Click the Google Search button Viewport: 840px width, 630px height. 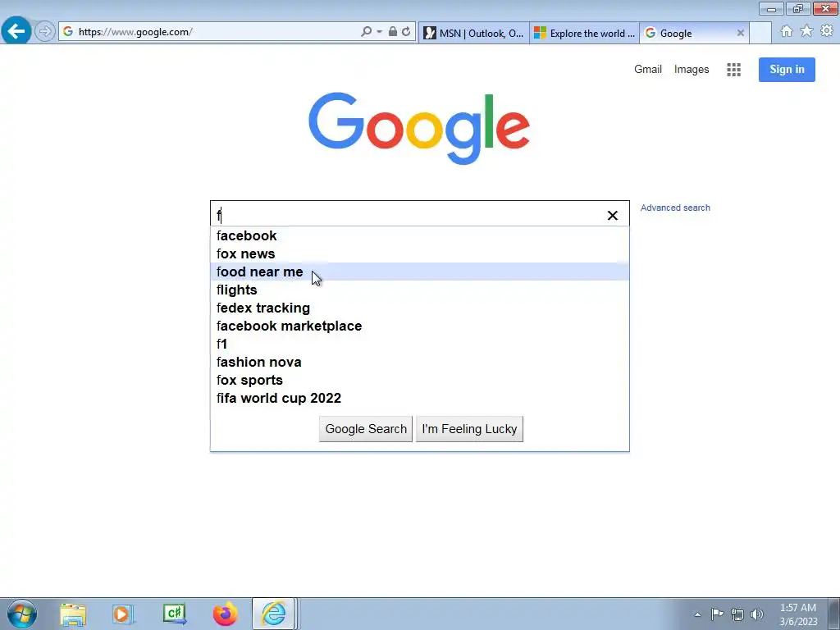tap(366, 429)
